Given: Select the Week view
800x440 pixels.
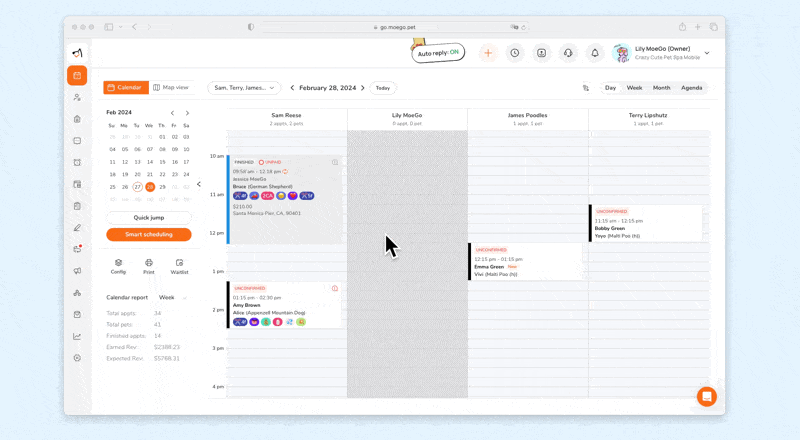Looking at the screenshot, I should click(634, 88).
